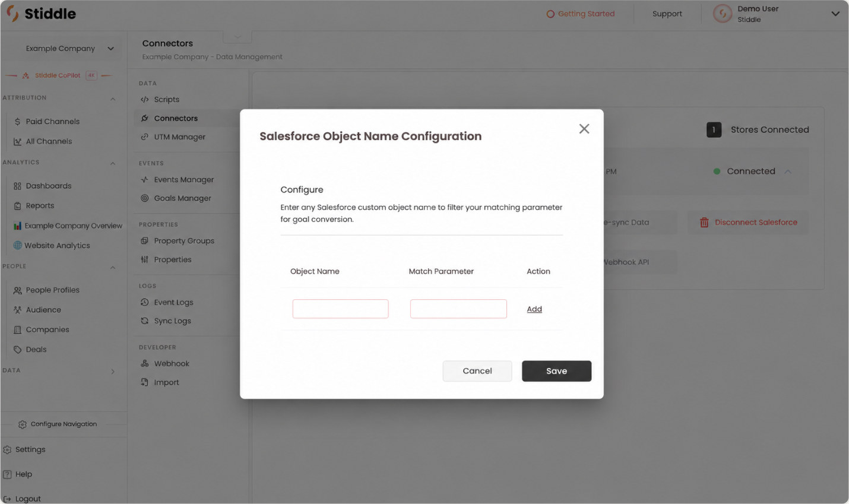Click the Sync Logs refresh icon
Viewport: 849px width, 504px height.
click(x=144, y=321)
